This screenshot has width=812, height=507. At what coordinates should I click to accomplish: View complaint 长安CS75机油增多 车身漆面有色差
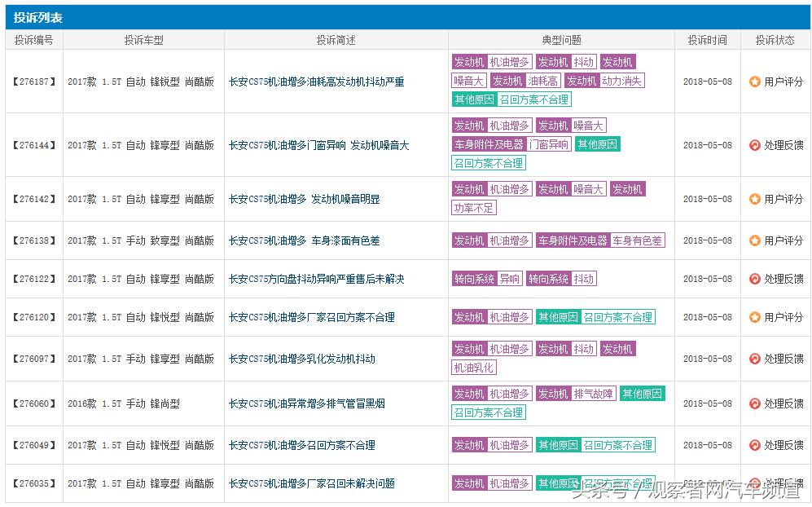pyautogui.click(x=305, y=240)
